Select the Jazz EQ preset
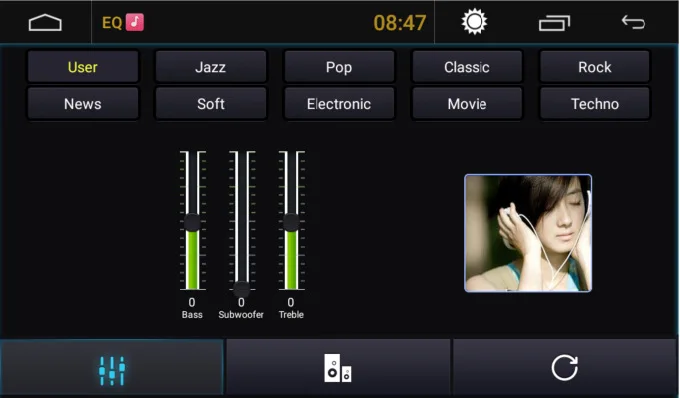Image resolution: width=680 pixels, height=398 pixels. coord(211,67)
